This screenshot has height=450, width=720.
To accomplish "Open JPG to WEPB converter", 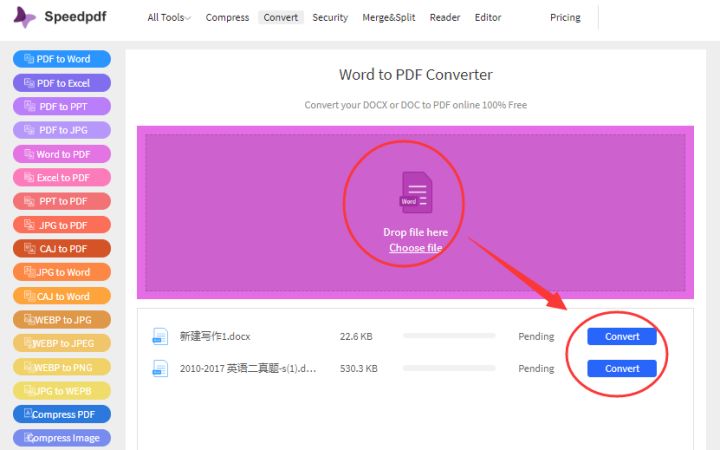I will tap(62, 391).
